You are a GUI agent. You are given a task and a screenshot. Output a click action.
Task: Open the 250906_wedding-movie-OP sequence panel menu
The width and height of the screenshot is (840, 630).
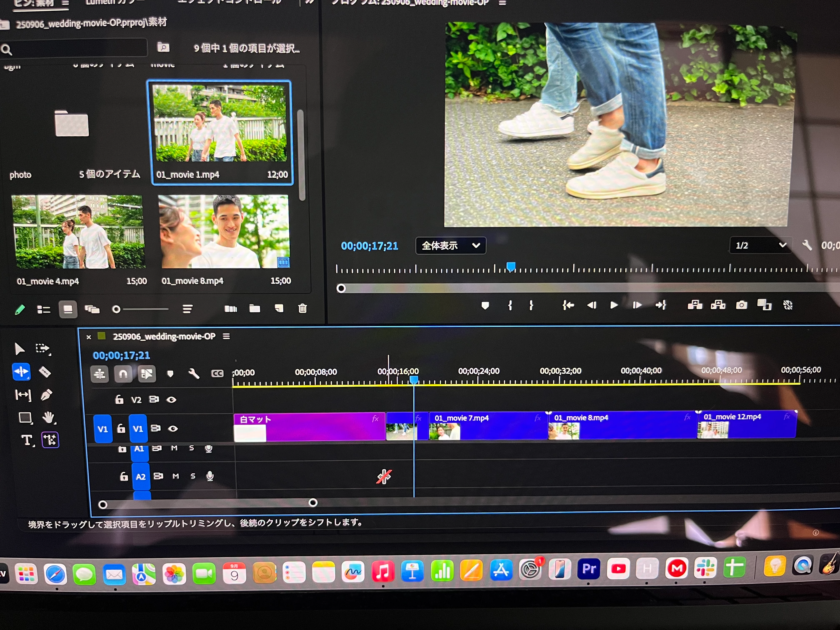coord(226,336)
